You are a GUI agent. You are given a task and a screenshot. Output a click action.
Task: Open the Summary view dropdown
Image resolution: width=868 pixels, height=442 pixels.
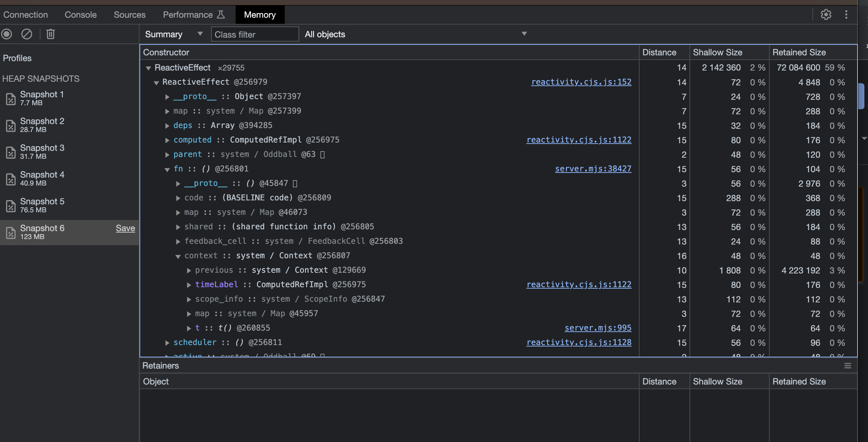174,34
